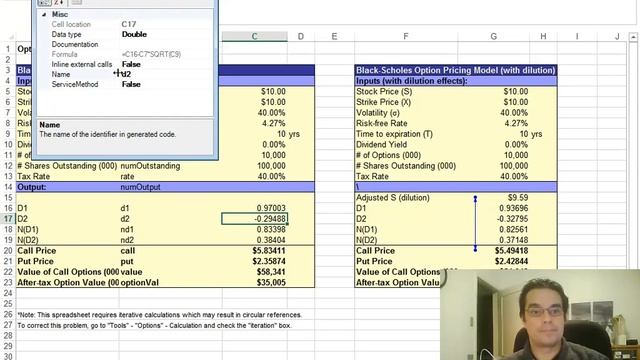Click After-tax Option Value amount $35,005
The height and width of the screenshot is (360, 640).
[271, 282]
